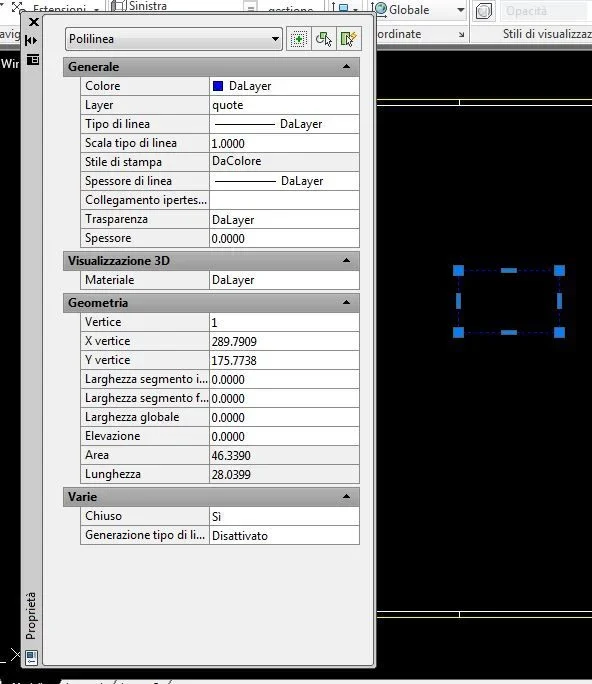Click the upper-left grip of the selected rectangle

[458, 270]
